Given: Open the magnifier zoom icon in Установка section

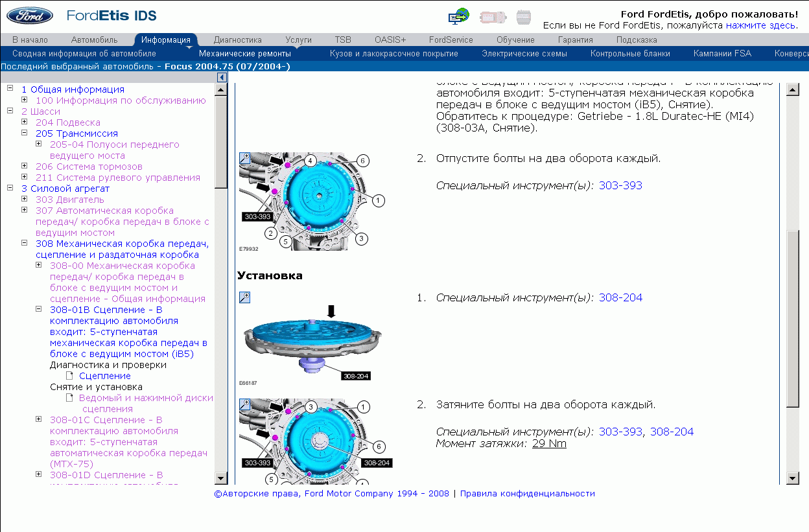Looking at the screenshot, I should pos(244,296).
